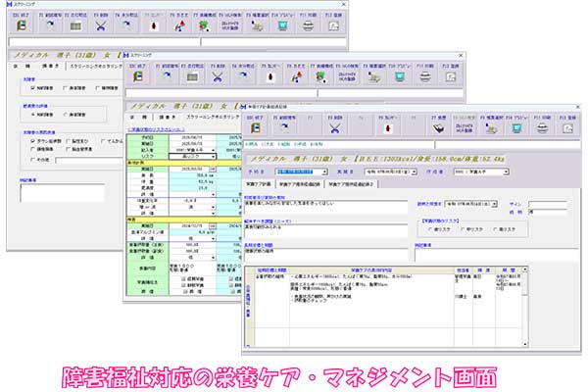The width and height of the screenshot is (588, 392).
Task: Click care-plan table scrollbar down arrow
Action: pos(524,344)
